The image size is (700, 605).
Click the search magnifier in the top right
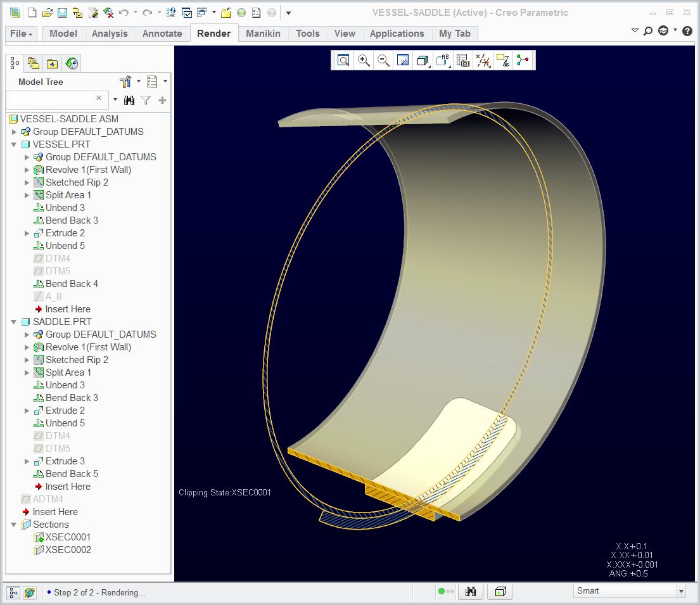point(648,31)
